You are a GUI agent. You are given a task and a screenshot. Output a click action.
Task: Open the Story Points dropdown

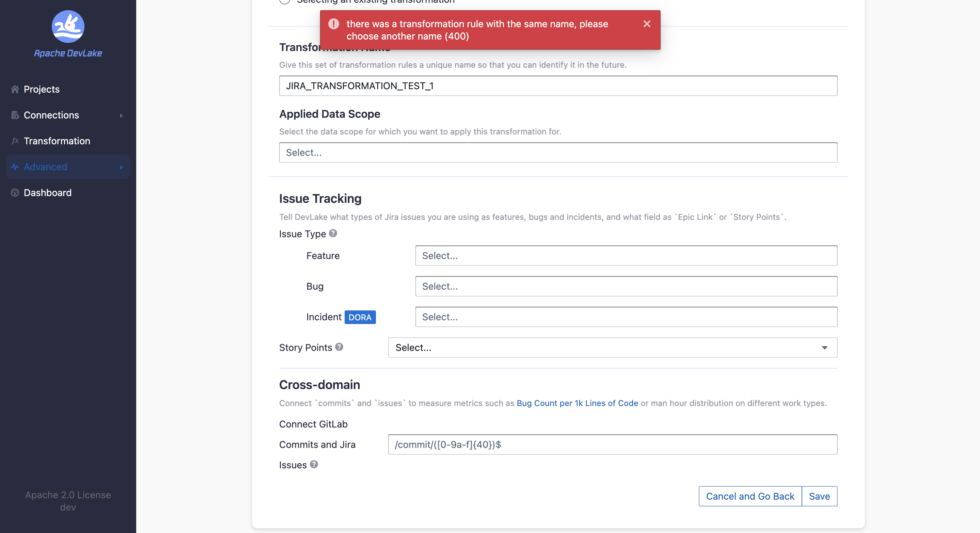pos(612,348)
